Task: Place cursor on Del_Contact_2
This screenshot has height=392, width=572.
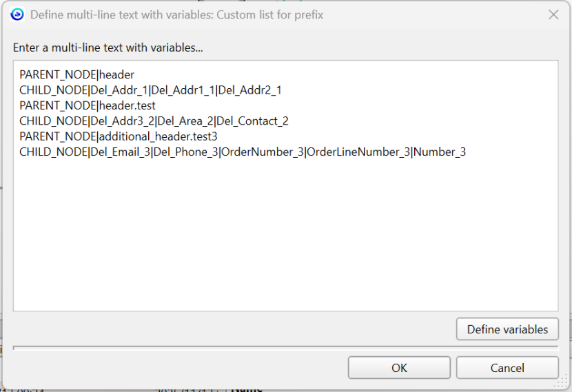Action: click(252, 121)
